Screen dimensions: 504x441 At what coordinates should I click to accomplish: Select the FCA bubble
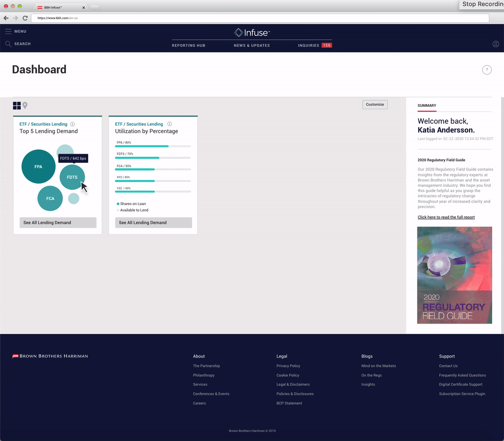(50, 198)
